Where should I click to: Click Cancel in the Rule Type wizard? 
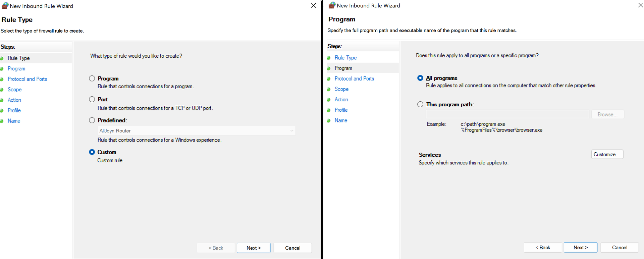[292, 248]
